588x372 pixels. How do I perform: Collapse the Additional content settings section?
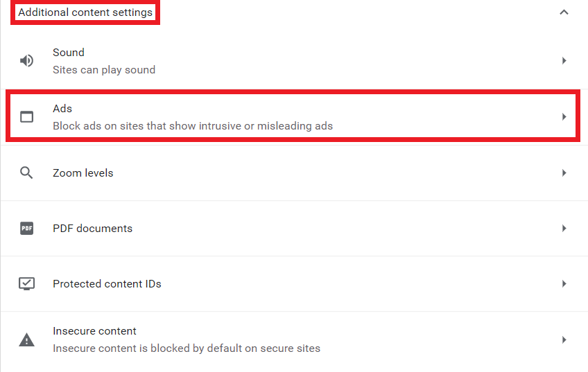point(564,12)
